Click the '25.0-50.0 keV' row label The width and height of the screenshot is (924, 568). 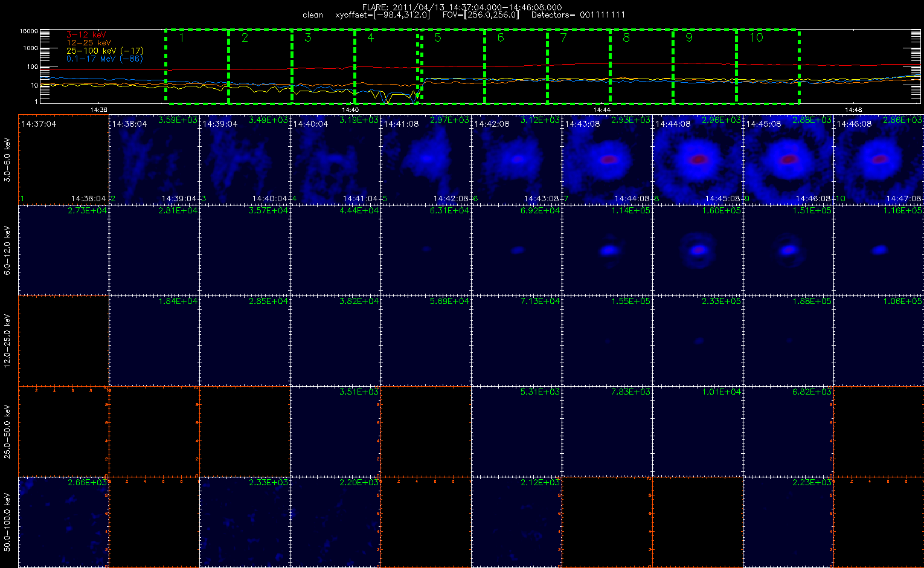[8, 431]
